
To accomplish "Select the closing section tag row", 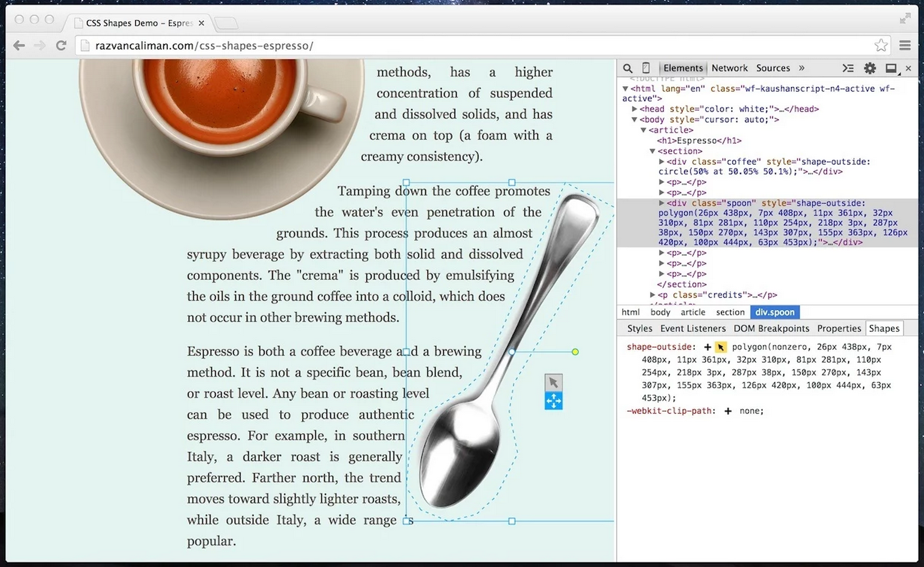I will click(x=682, y=284).
